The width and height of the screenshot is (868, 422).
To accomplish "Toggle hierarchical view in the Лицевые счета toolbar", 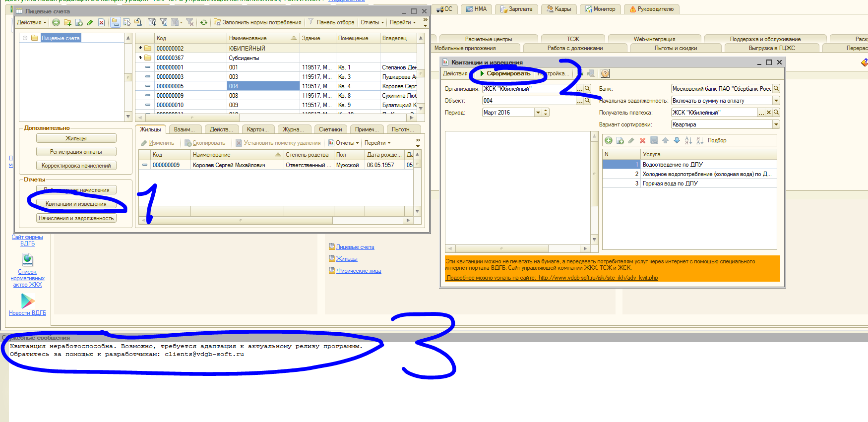I will tap(115, 22).
